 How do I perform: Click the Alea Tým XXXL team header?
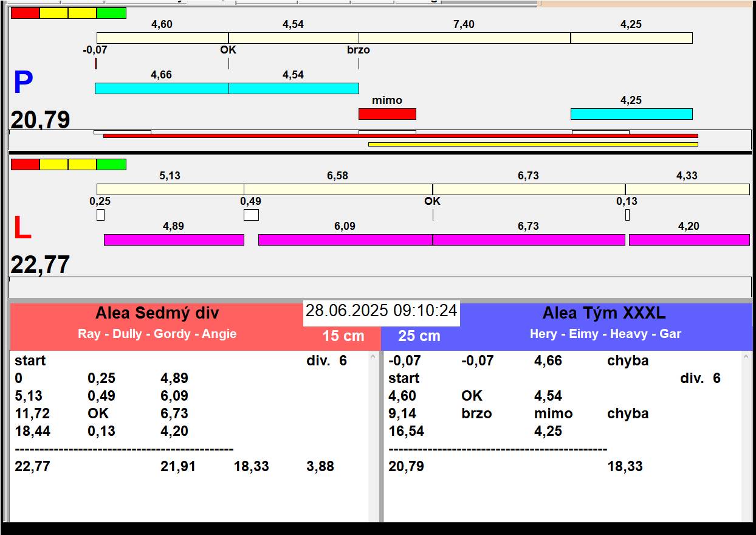click(603, 314)
